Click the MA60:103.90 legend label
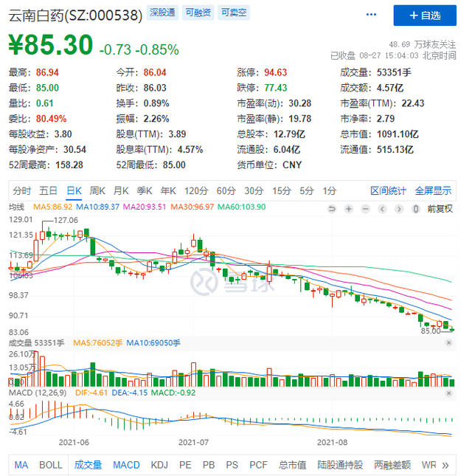The width and height of the screenshot is (472, 476). click(x=242, y=207)
